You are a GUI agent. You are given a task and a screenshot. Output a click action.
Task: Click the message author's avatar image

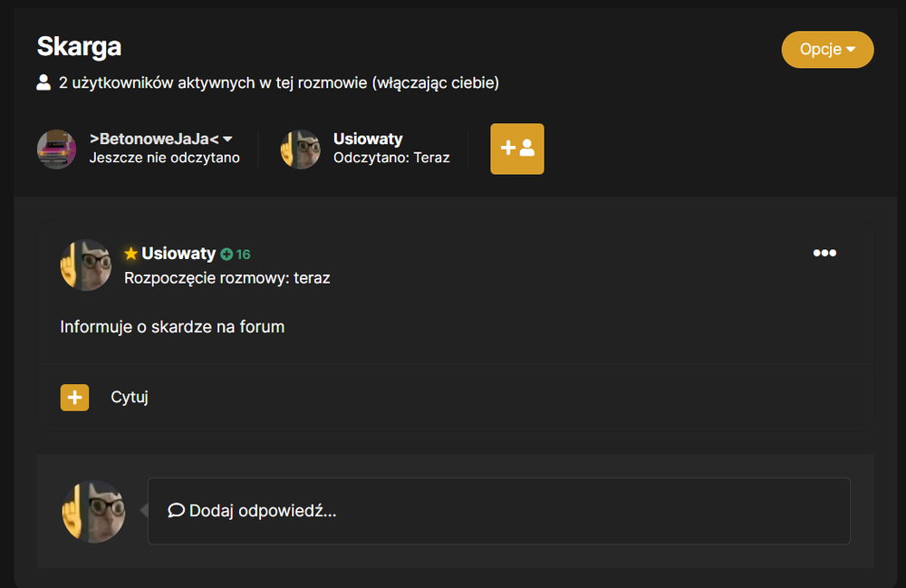pyautogui.click(x=86, y=265)
